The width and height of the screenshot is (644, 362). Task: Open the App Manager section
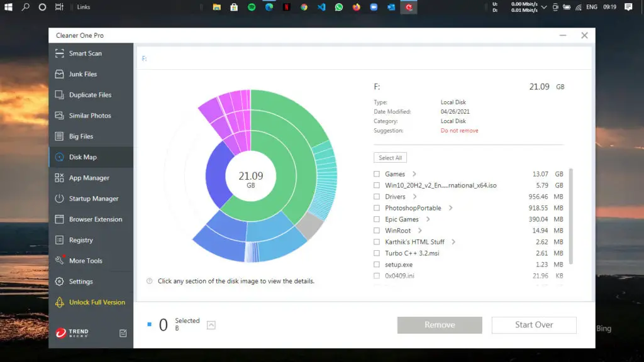click(x=91, y=178)
